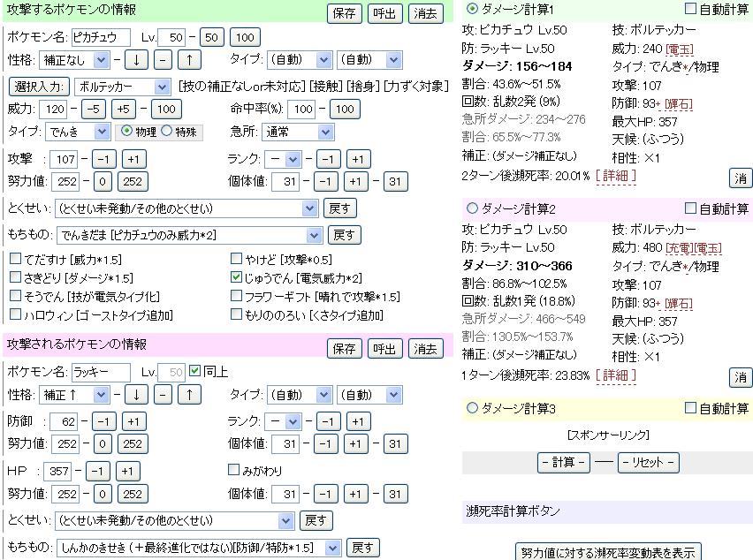
Task: Click 威力 input field showing 120
Action: click(54, 110)
